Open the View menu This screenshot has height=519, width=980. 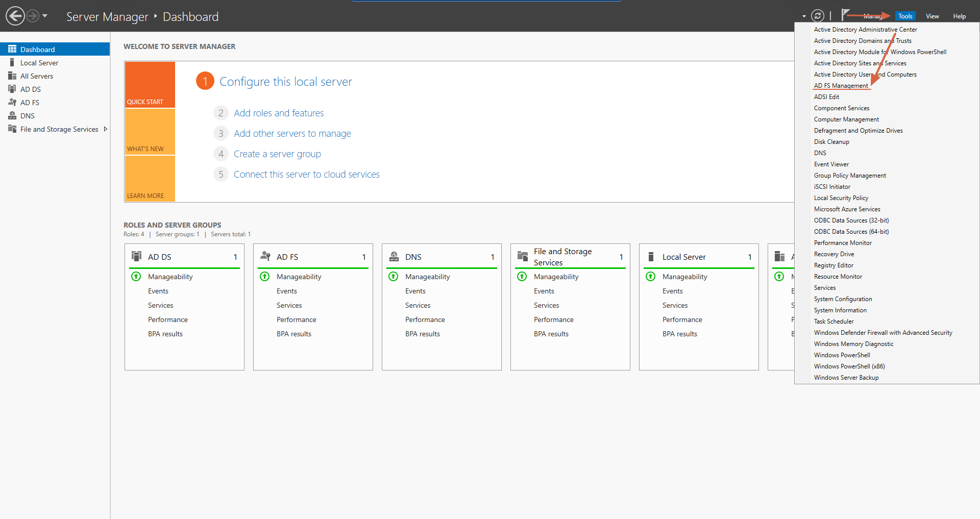click(932, 16)
